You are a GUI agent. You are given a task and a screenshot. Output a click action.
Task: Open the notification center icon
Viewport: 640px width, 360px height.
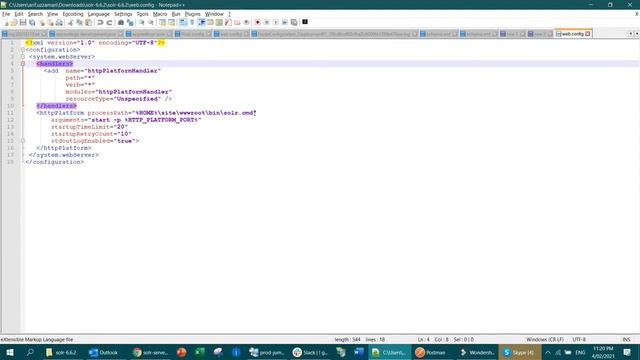(627, 352)
